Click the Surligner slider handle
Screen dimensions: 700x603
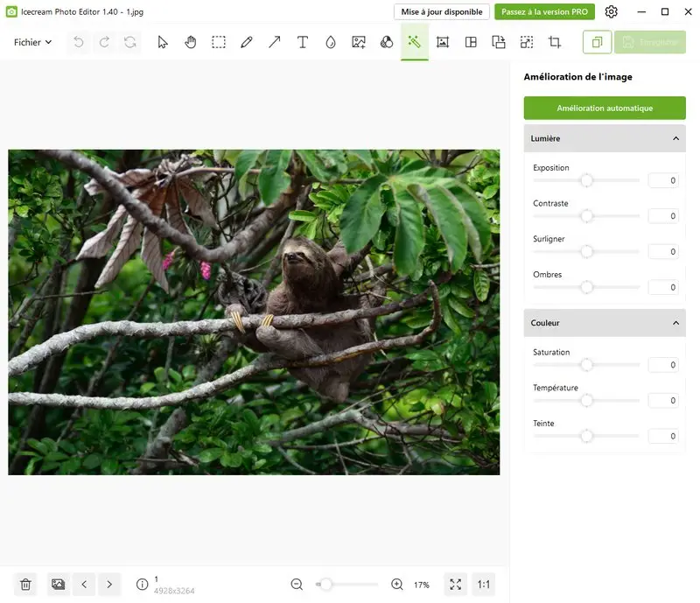[586, 252]
